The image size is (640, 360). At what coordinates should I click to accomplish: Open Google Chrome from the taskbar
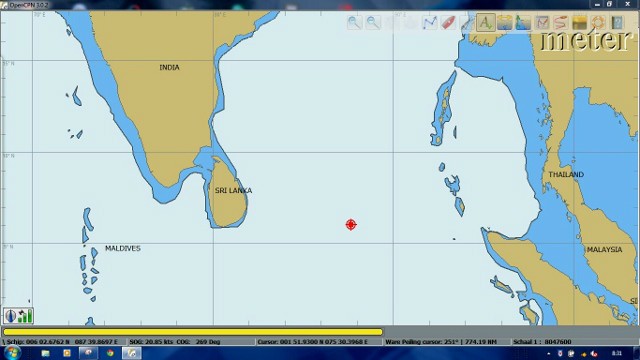coord(110,353)
